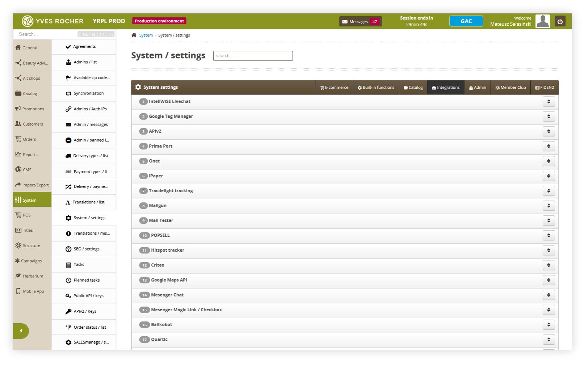Open Admin / banned item
The height and width of the screenshot is (366, 588).
(84, 140)
